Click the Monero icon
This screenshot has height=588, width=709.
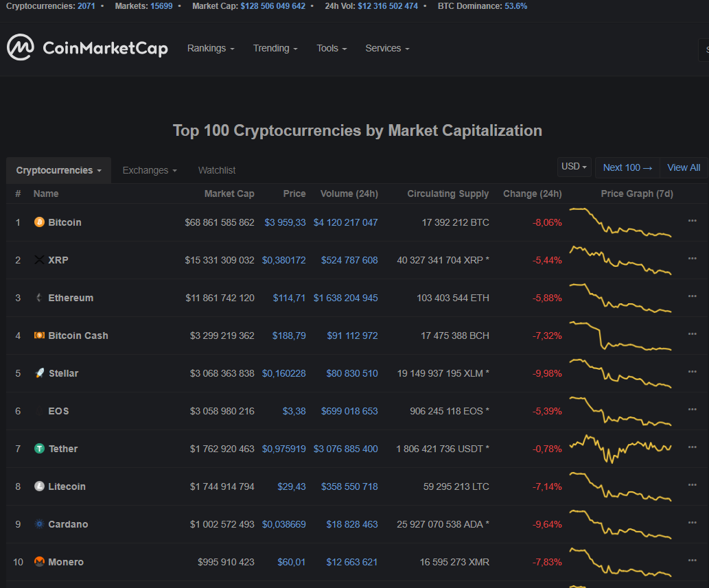click(39, 562)
